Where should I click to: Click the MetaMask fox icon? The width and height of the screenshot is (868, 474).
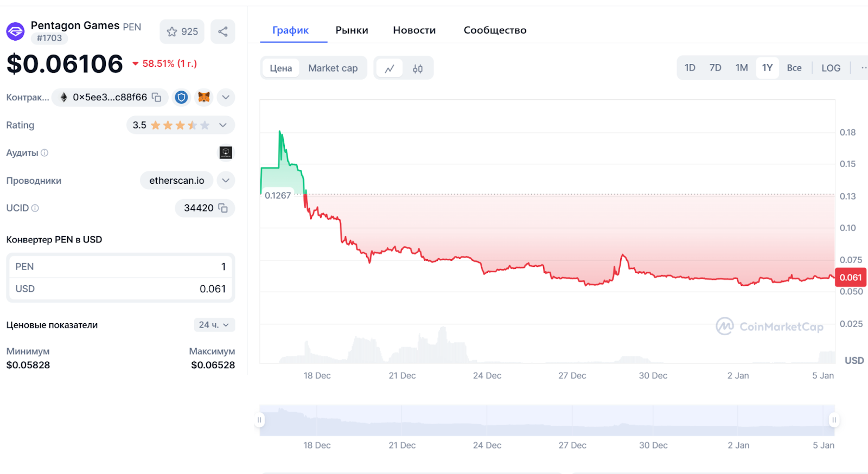pyautogui.click(x=204, y=97)
